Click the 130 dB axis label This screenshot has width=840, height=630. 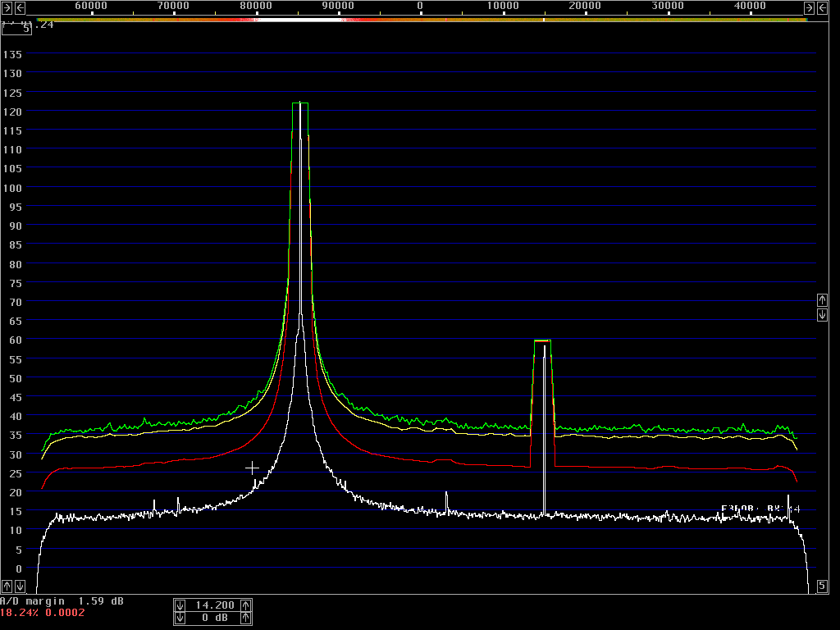pyautogui.click(x=12, y=73)
